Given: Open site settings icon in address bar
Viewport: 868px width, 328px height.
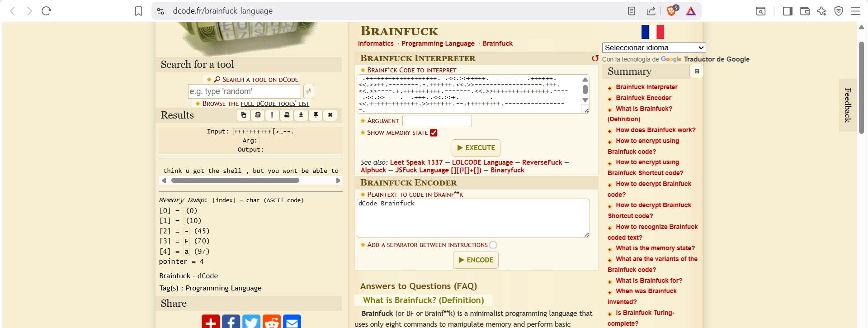Looking at the screenshot, I should tap(160, 11).
